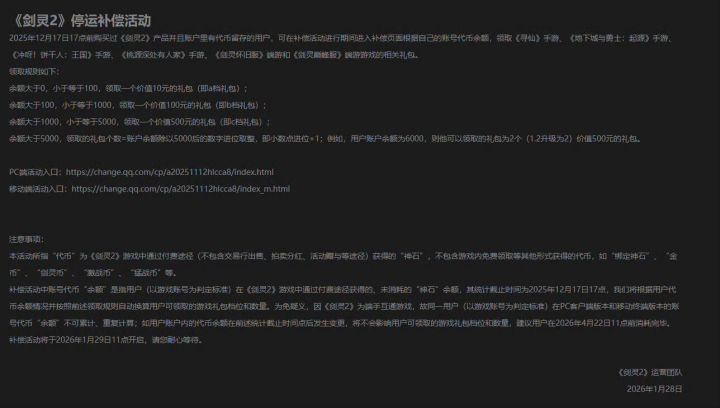
Task: Click paragraph starting 补偿活动中账号代币“余额”
Action: tap(344, 306)
